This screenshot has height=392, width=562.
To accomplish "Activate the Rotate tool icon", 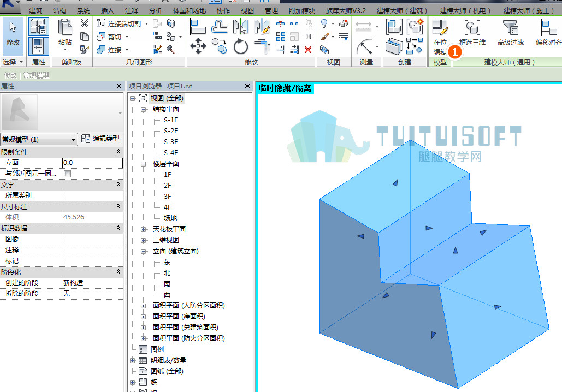I will coord(240,46).
